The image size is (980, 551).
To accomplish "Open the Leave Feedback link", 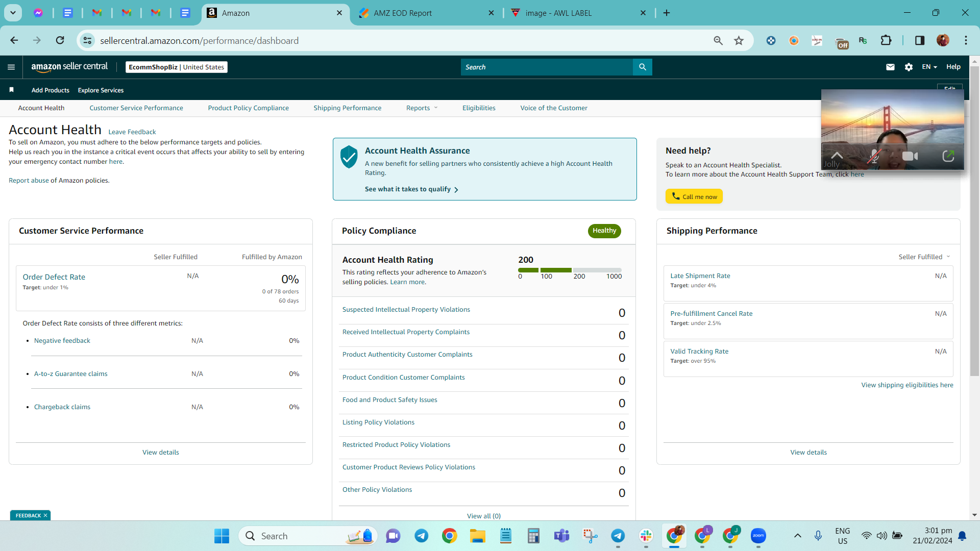I will [x=132, y=132].
